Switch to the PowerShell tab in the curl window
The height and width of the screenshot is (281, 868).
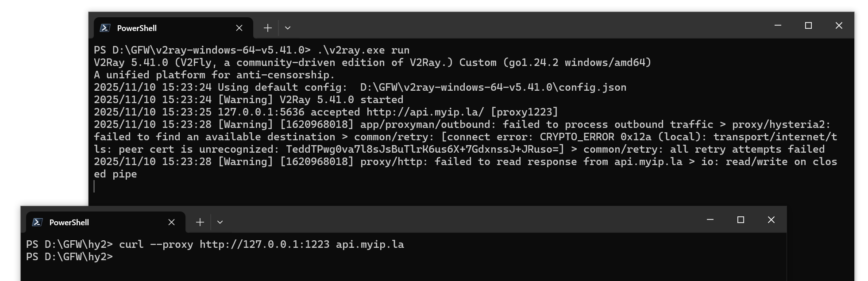69,223
